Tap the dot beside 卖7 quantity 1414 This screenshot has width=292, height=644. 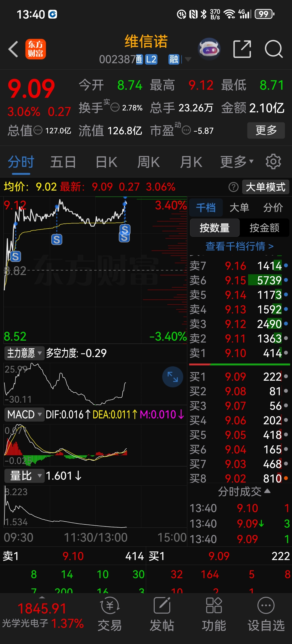pos(286,265)
